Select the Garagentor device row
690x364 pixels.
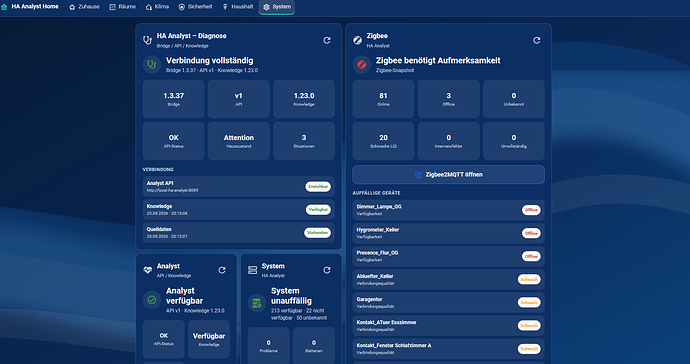click(448, 302)
